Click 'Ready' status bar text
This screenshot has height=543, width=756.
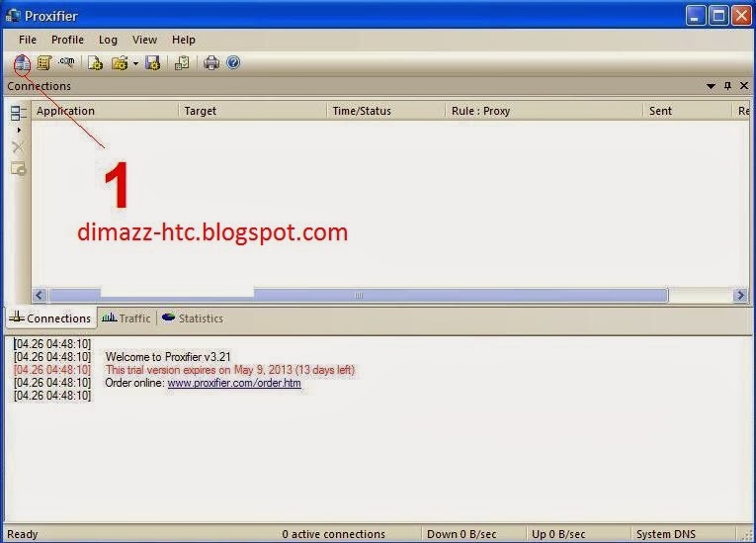click(22, 534)
